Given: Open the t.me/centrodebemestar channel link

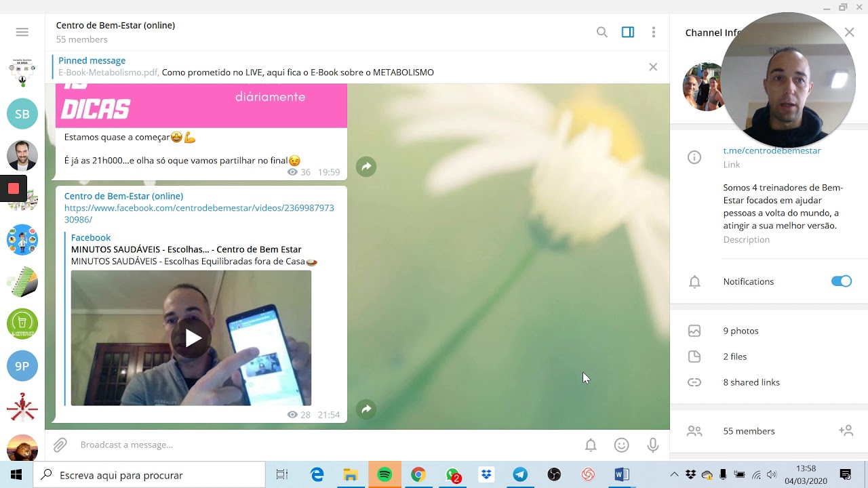Looking at the screenshot, I should [772, 150].
